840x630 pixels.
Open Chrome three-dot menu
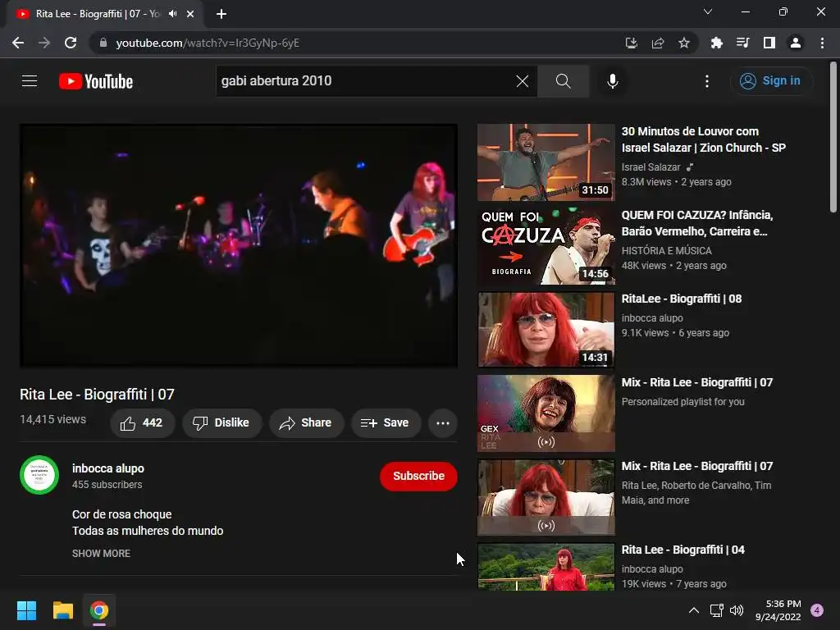click(x=822, y=43)
